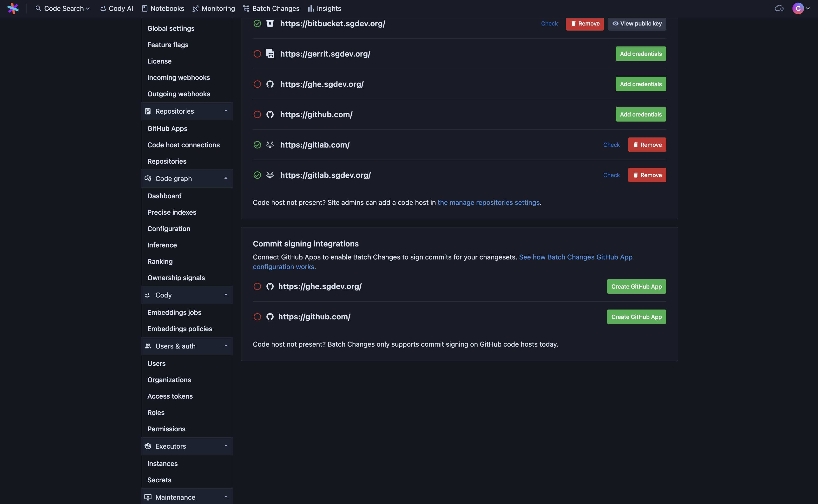Click green check status icon for bitbucket.sgdev.org
818x504 pixels.
click(x=257, y=23)
